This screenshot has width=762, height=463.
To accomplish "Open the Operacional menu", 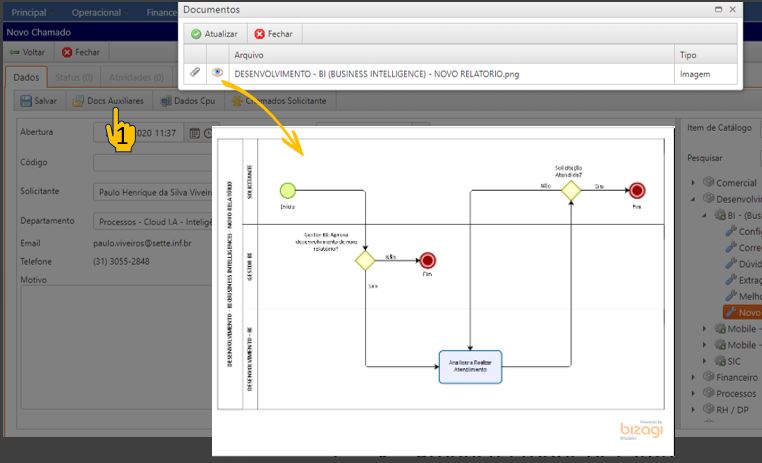I will coord(95,13).
